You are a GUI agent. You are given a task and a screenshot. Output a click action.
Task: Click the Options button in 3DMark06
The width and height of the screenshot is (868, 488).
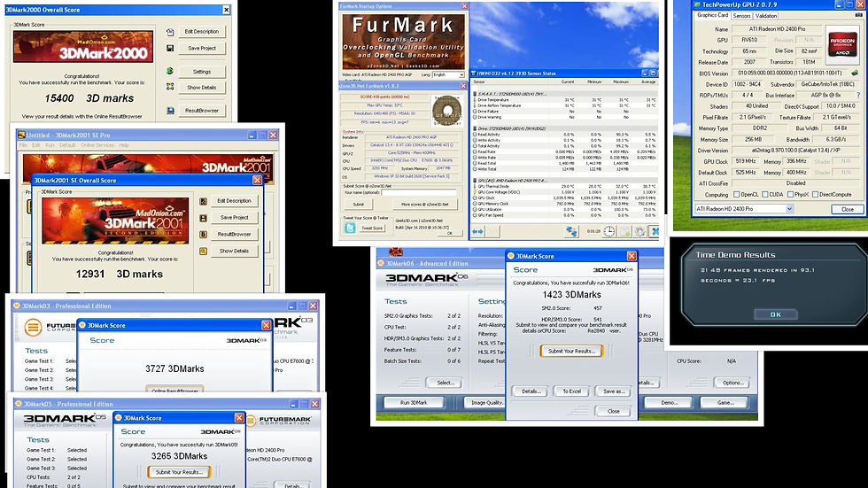pos(732,383)
